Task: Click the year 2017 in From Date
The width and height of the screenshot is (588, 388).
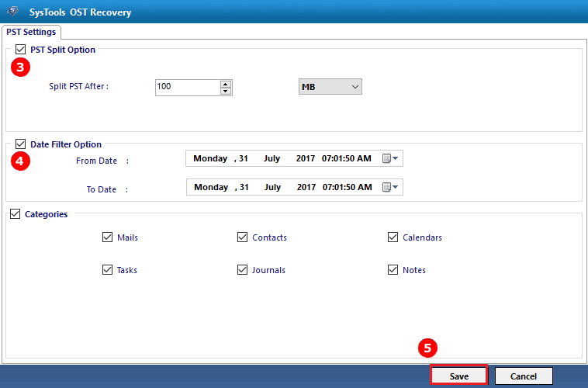Action: click(x=306, y=158)
